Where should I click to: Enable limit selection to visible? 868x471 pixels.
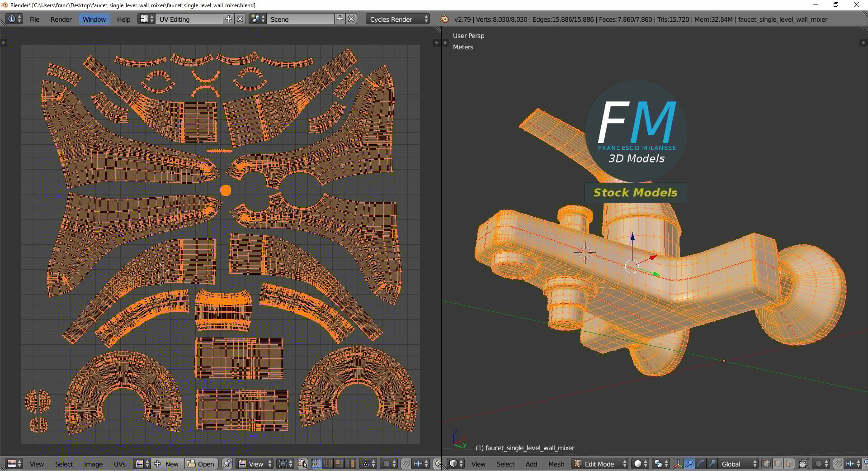[x=803, y=464]
